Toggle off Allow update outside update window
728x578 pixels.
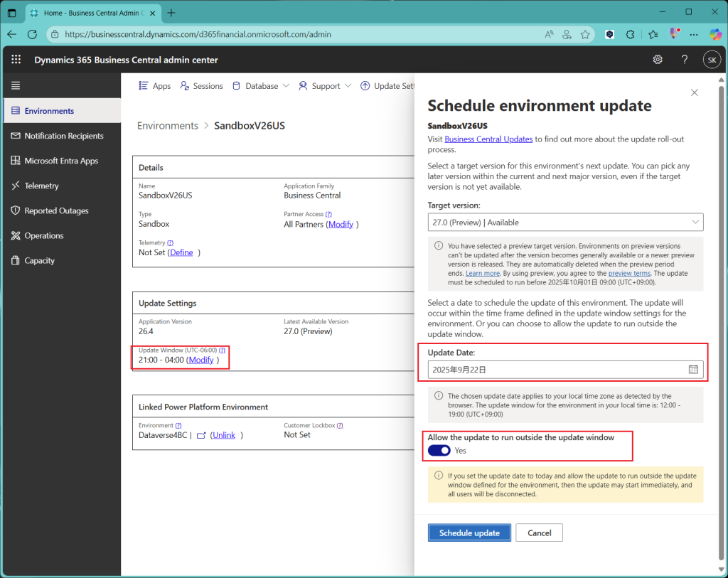click(439, 450)
